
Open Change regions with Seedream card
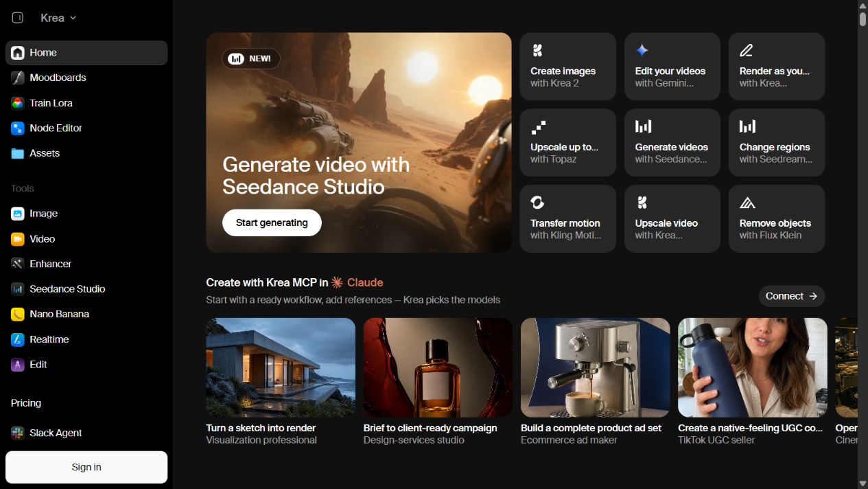pos(777,143)
